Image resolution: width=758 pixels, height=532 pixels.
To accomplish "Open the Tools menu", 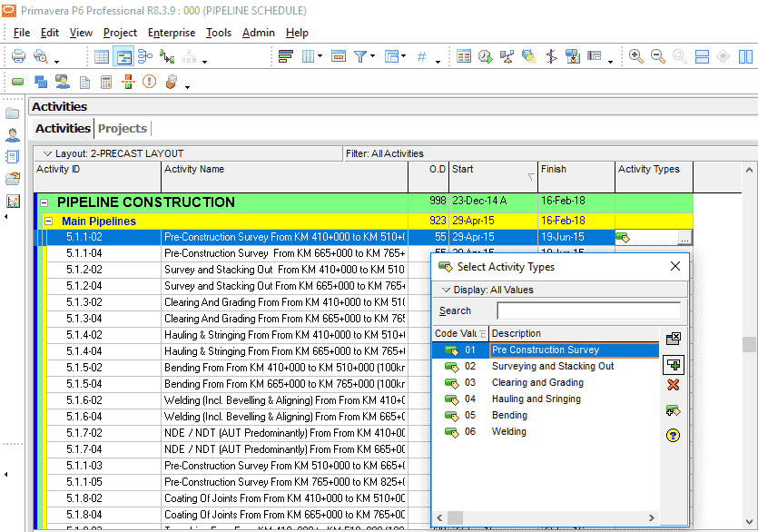I will [x=219, y=33].
